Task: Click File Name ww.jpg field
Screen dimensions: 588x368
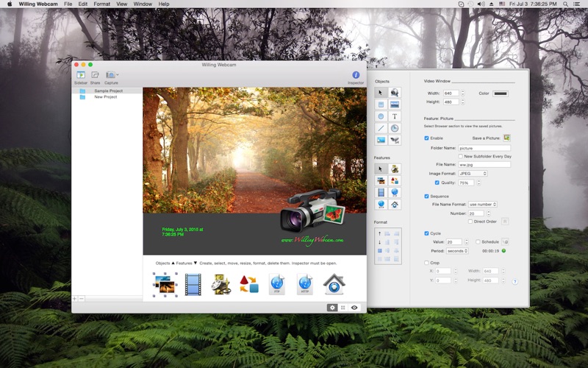Action: tap(484, 164)
